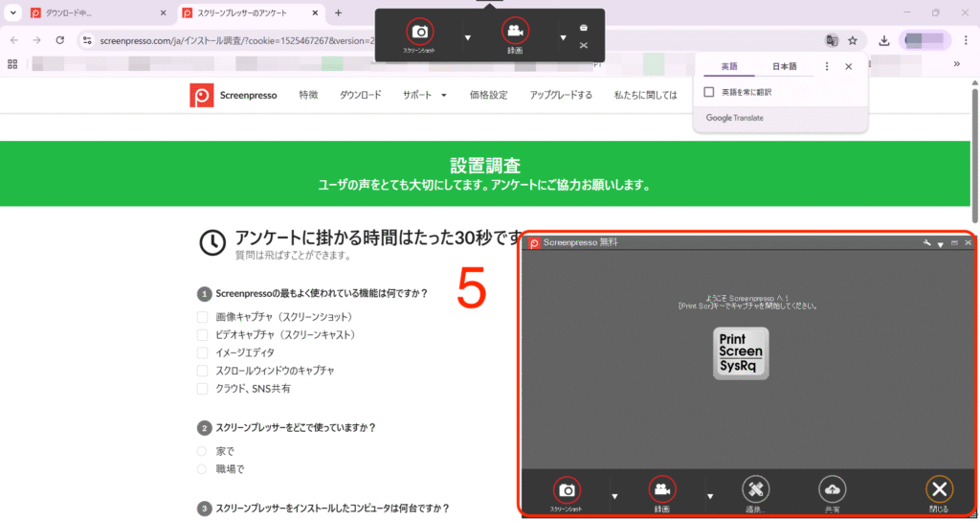Click the browser forward arrow
Screen dimensions: 980x521
point(37,40)
